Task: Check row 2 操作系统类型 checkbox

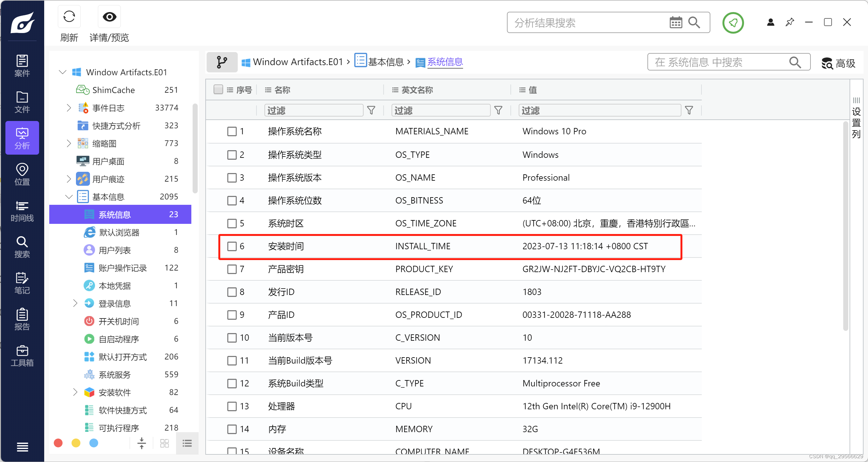Action: point(232,155)
